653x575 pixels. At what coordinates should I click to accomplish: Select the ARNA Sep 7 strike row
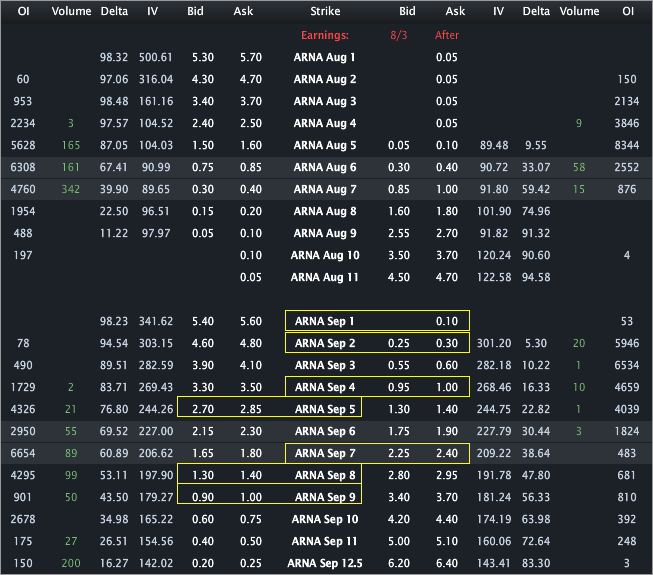326,453
